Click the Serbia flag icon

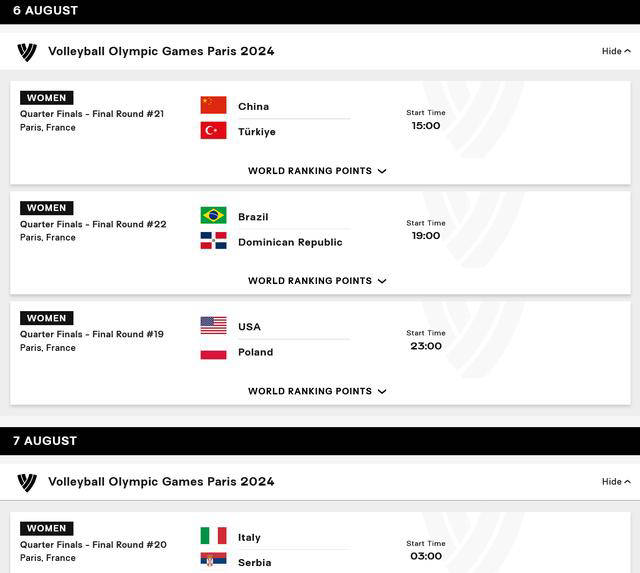[x=213, y=560]
